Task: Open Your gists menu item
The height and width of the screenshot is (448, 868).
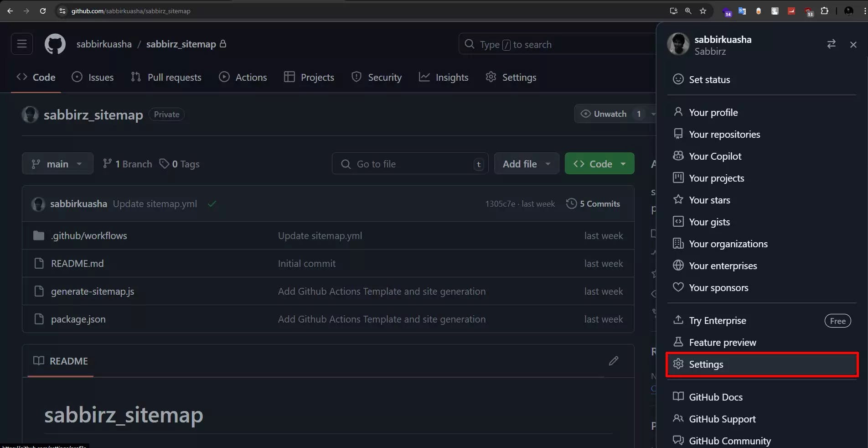Action: point(762,222)
